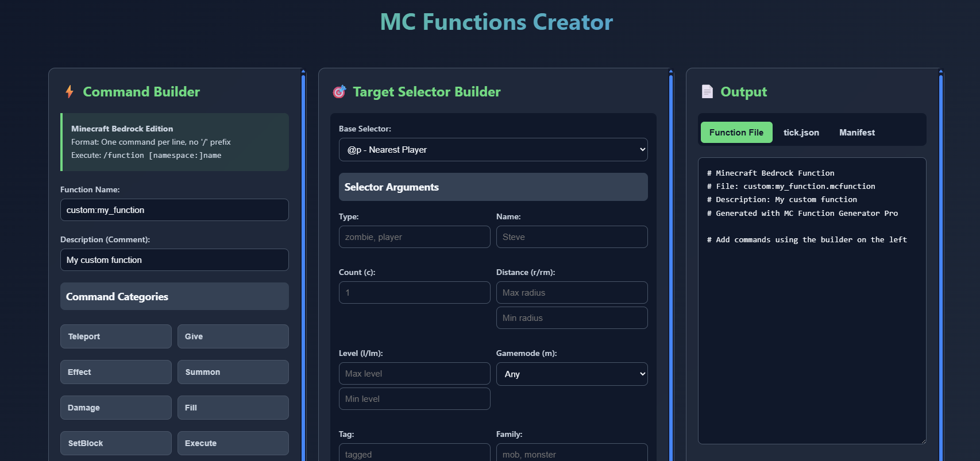The image size is (980, 461).
Task: Click the Name selector argument field
Action: point(572,237)
